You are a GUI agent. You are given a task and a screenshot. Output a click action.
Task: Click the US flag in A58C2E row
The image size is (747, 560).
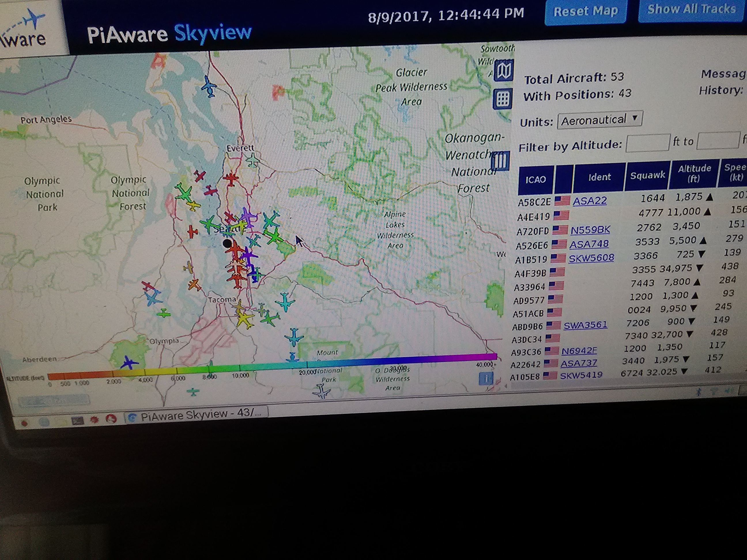(x=562, y=201)
